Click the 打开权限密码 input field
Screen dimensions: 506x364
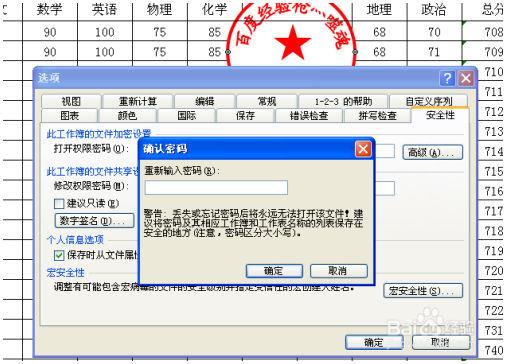tap(385, 151)
